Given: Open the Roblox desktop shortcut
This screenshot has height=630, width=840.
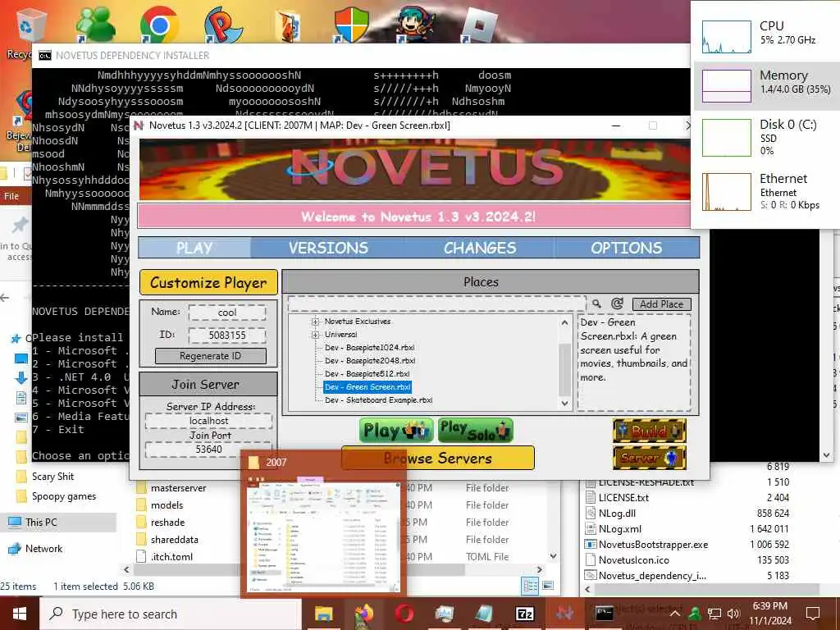Looking at the screenshot, I should [x=479, y=24].
